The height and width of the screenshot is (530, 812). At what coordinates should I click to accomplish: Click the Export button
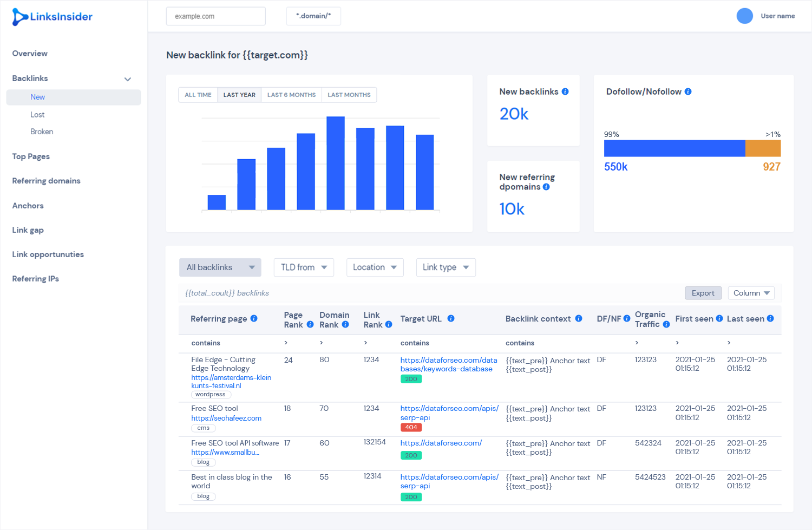[x=703, y=293]
